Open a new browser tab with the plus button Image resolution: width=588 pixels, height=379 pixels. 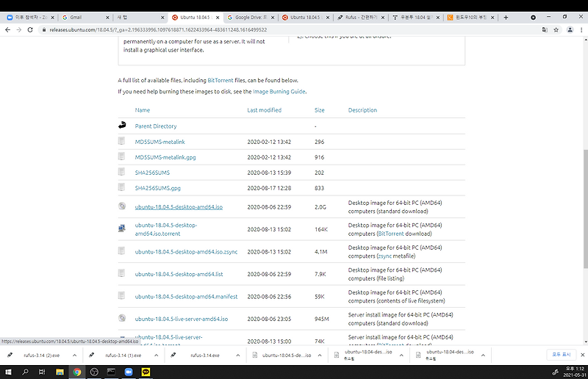point(506,17)
